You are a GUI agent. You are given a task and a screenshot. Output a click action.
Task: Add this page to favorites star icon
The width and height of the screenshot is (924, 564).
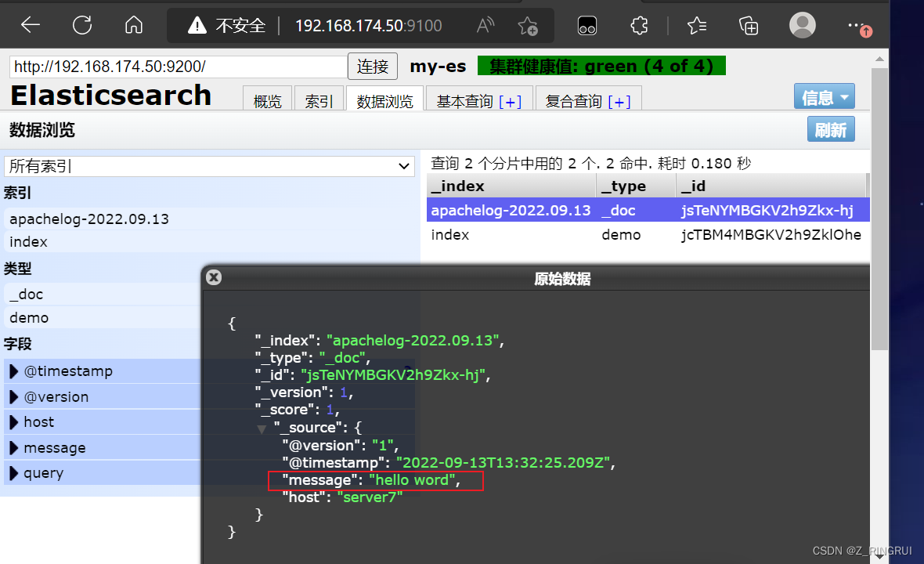coord(528,26)
